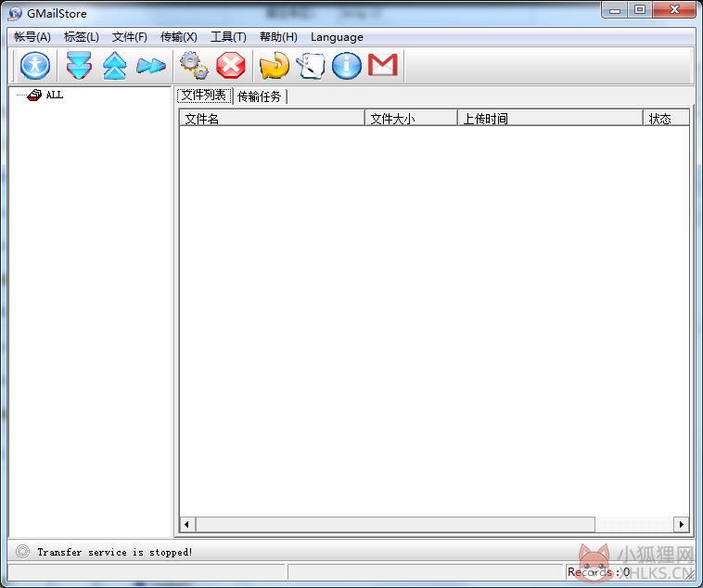Click the 'Records : 0' status text

(598, 572)
